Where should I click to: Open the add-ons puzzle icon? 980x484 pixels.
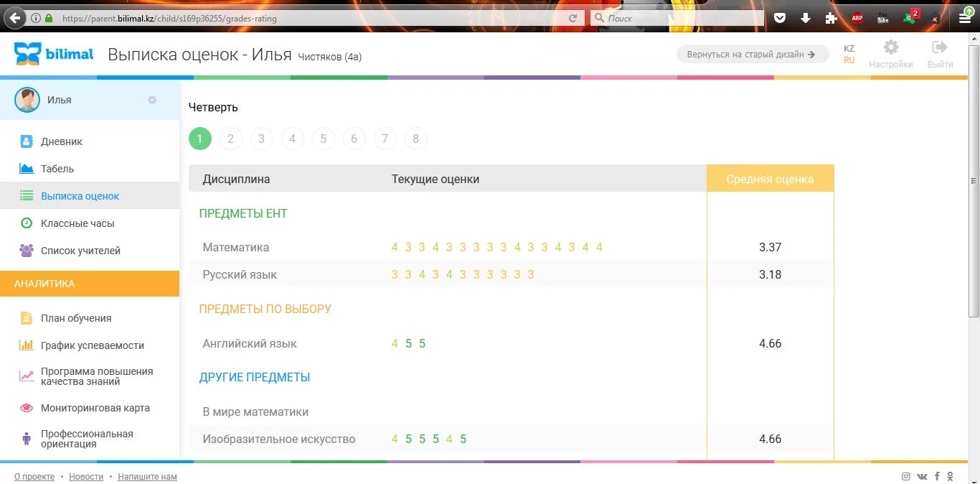pyautogui.click(x=831, y=18)
